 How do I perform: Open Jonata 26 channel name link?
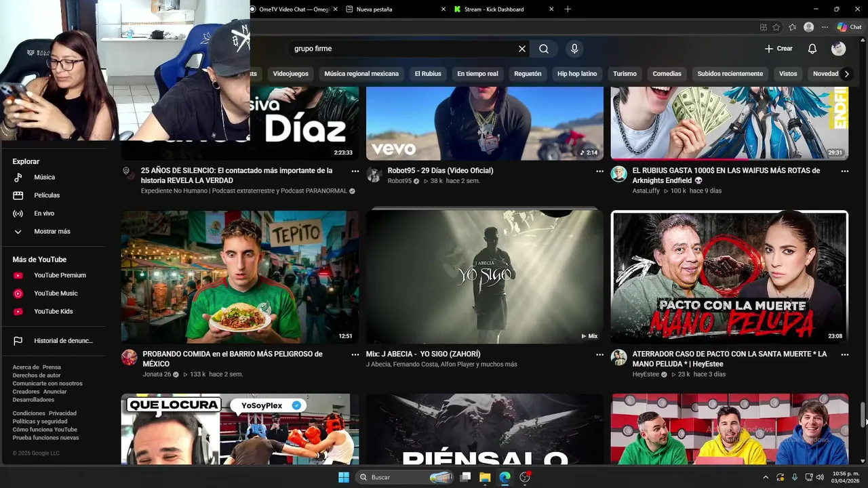157,374
